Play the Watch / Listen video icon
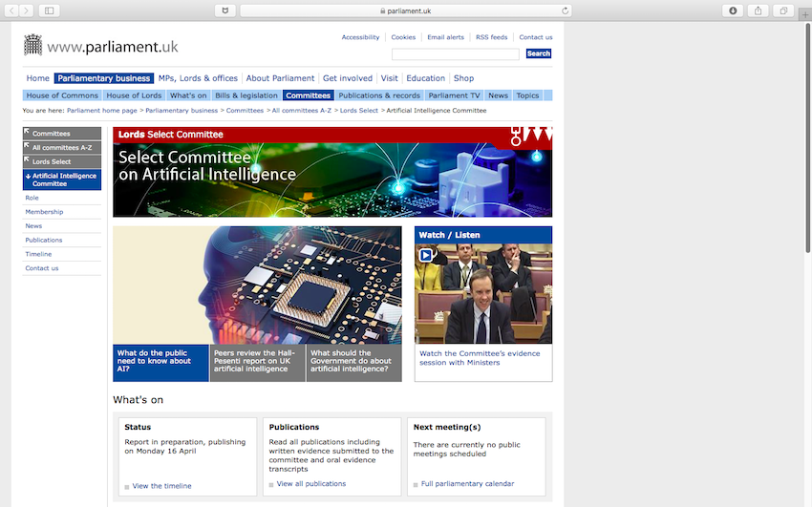This screenshot has height=507, width=812. pyautogui.click(x=426, y=255)
